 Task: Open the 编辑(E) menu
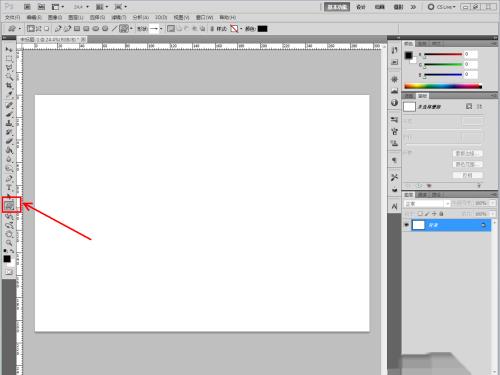click(34, 17)
